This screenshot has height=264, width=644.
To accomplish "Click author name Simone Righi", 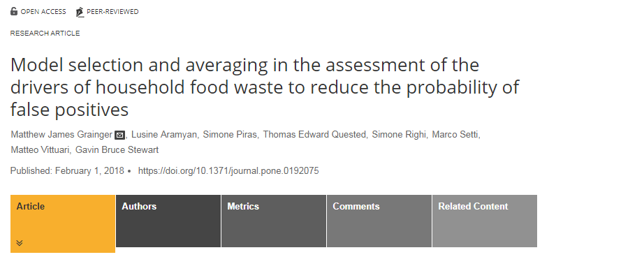I will (x=399, y=135).
